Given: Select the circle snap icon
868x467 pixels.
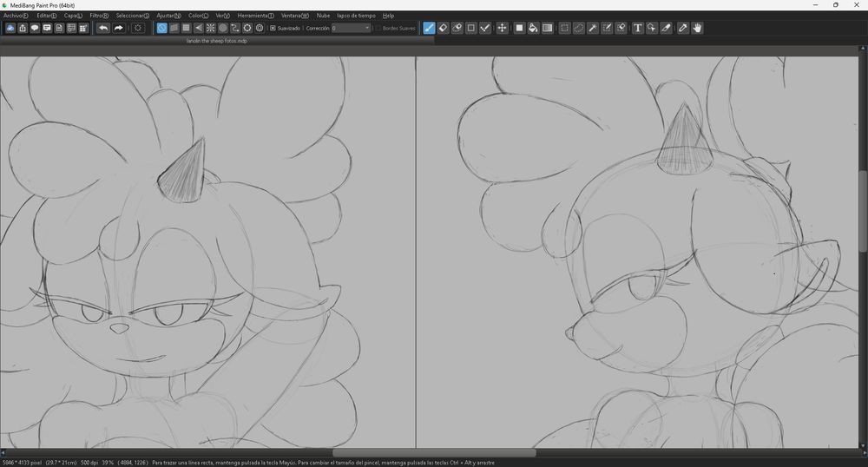Looking at the screenshot, I should 222,28.
